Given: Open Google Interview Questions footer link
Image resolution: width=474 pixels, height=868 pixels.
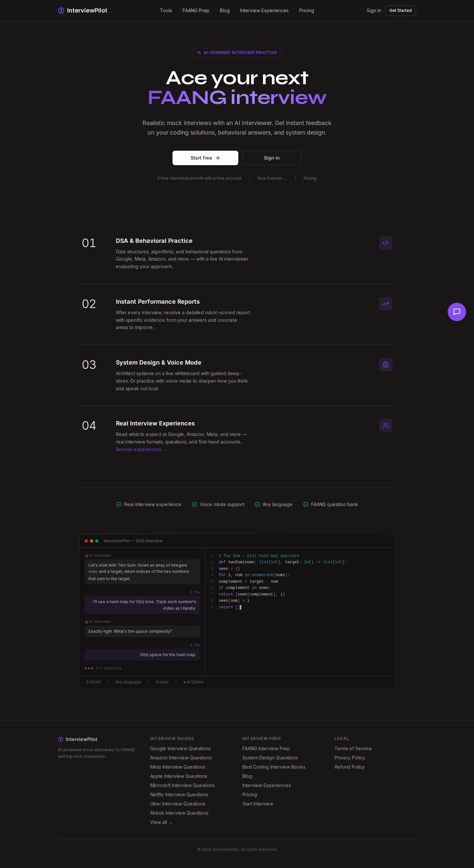Looking at the screenshot, I should [x=180, y=748].
